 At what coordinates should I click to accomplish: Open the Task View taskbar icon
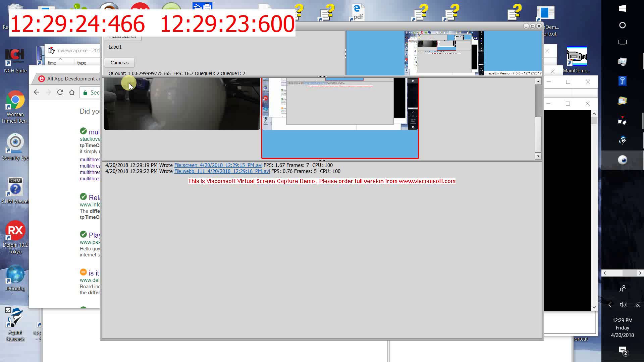(x=623, y=42)
